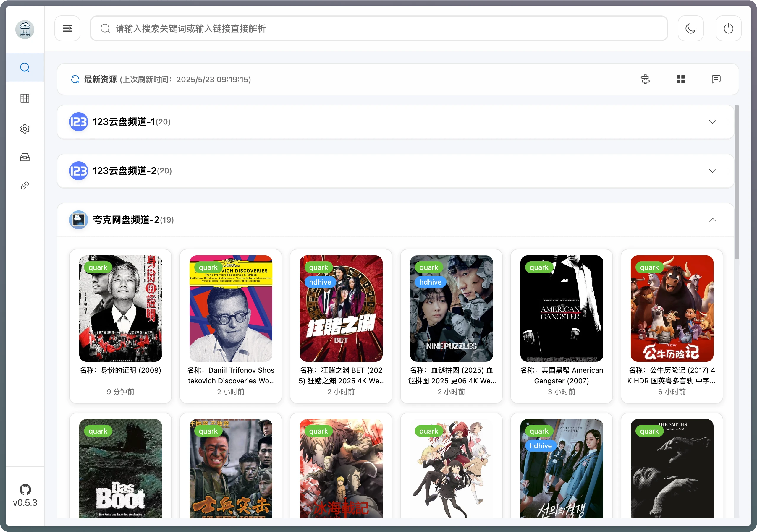Open the table grid page in sidebar

pyautogui.click(x=25, y=98)
